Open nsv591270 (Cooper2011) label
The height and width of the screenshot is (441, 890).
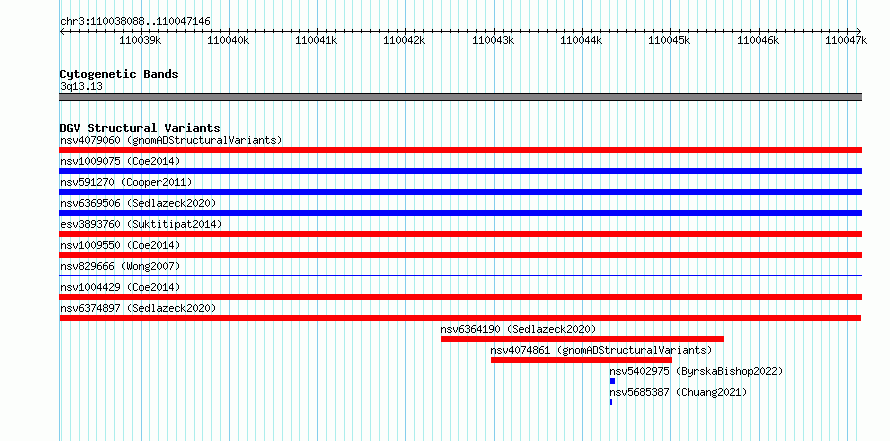[126, 182]
